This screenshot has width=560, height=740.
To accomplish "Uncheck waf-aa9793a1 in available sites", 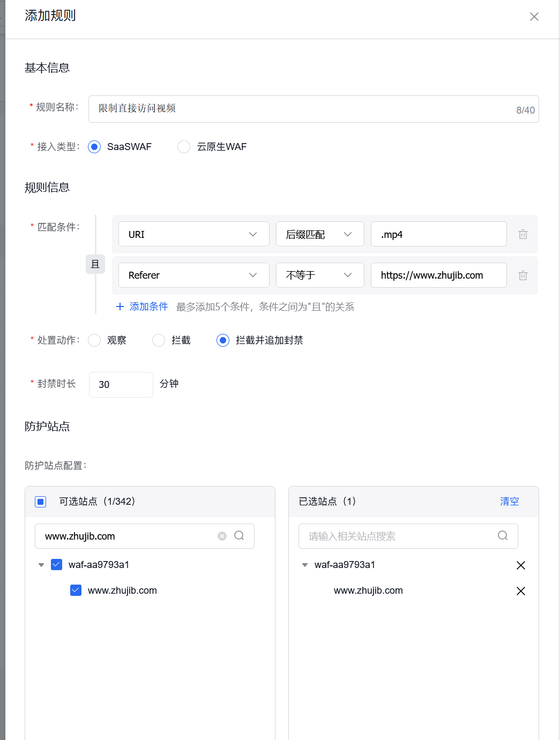I will tap(56, 564).
